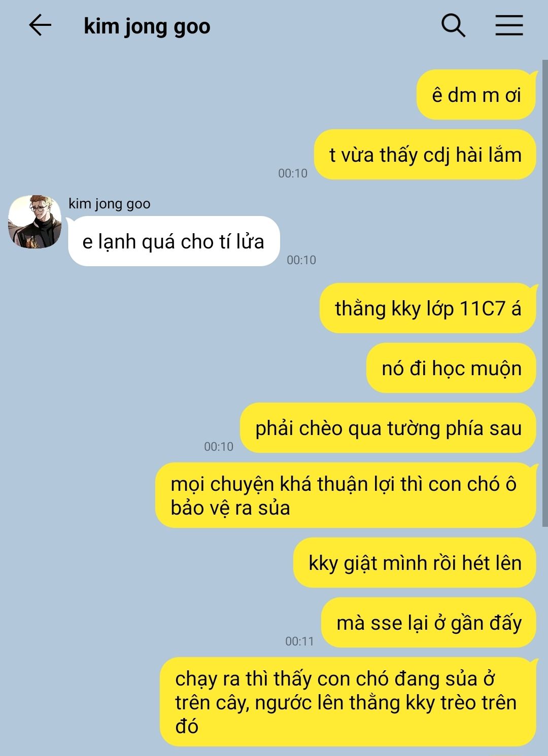This screenshot has width=548, height=756.
Task: Tap the back arrow icon
Action: pos(40,25)
